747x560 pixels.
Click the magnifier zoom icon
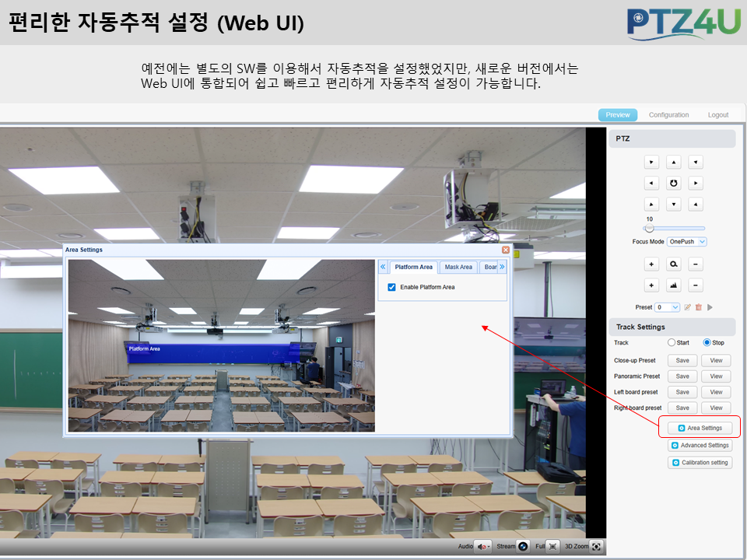[673, 264]
